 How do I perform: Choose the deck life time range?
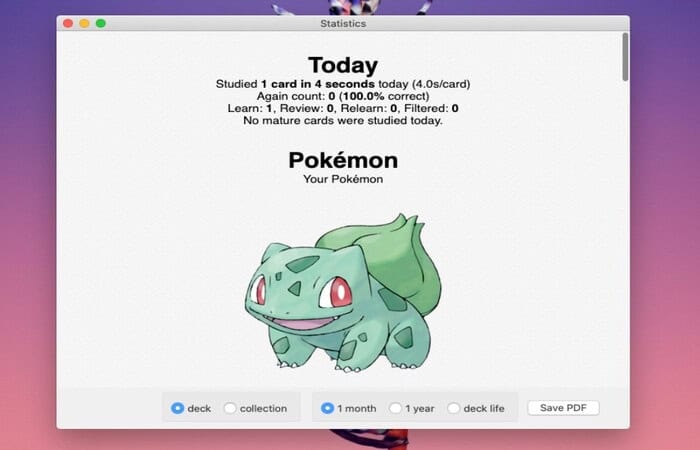pyautogui.click(x=454, y=408)
